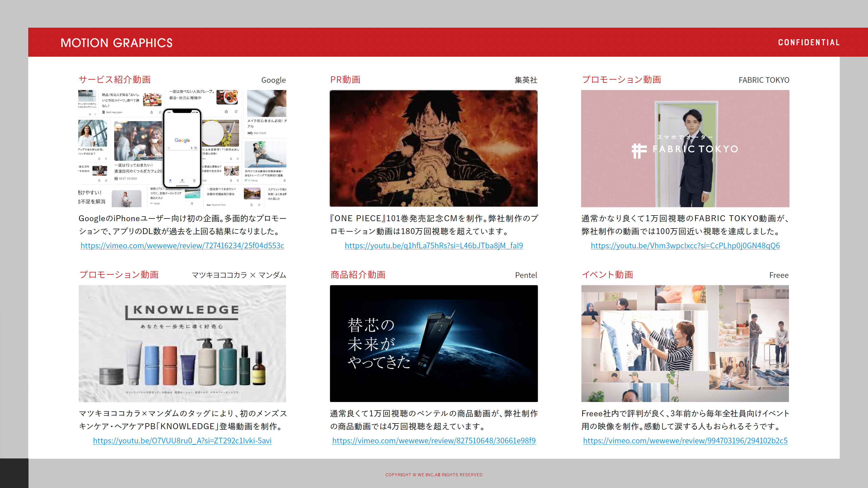The height and width of the screenshot is (488, 868).
Task: Click the Pentel refill lead thumbnail
Action: (434, 343)
